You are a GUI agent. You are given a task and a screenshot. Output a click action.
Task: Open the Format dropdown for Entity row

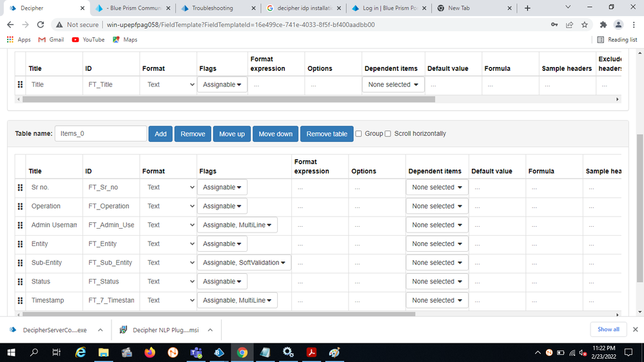coord(168,243)
